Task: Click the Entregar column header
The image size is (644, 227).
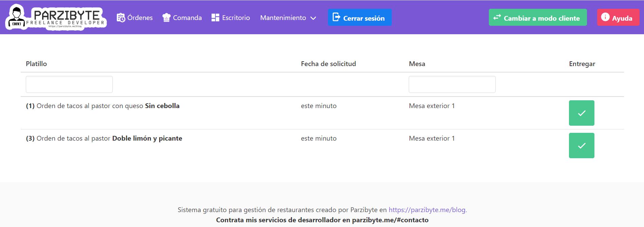Action: tap(582, 64)
